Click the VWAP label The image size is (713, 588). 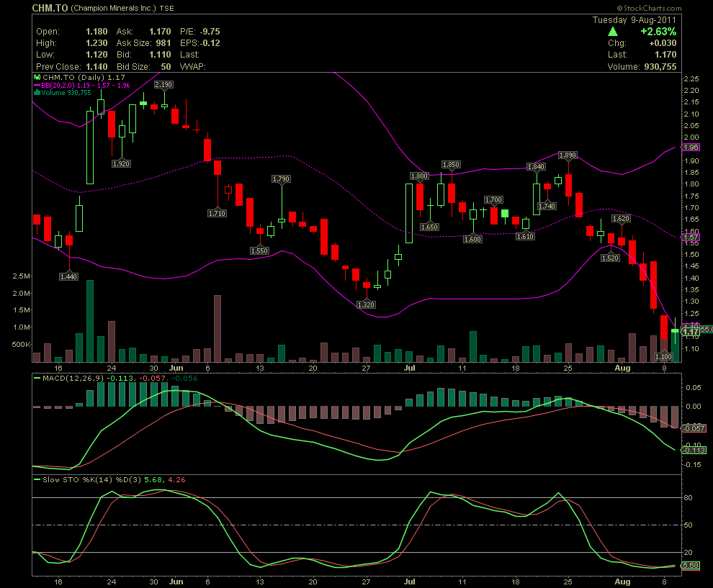(193, 66)
